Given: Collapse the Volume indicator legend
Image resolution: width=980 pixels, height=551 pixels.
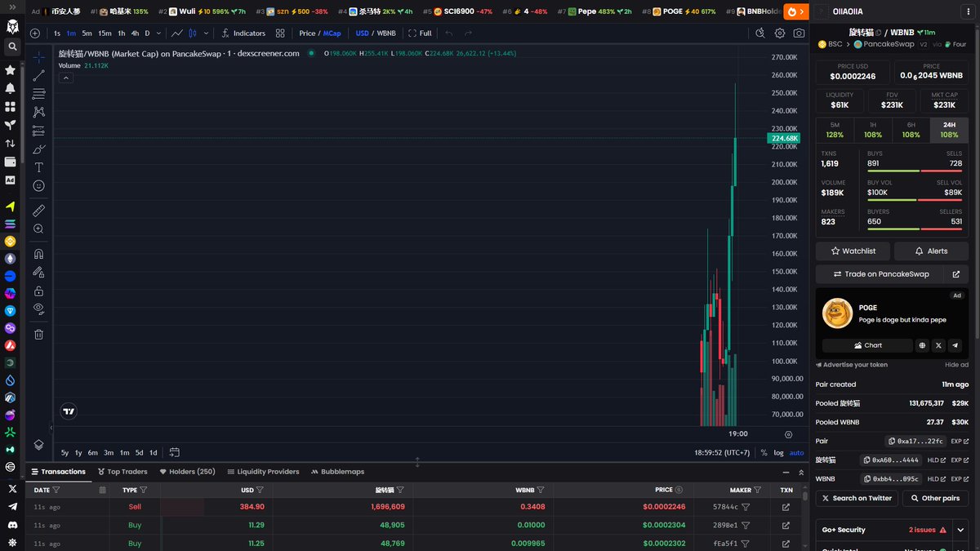Looking at the screenshot, I should (66, 78).
